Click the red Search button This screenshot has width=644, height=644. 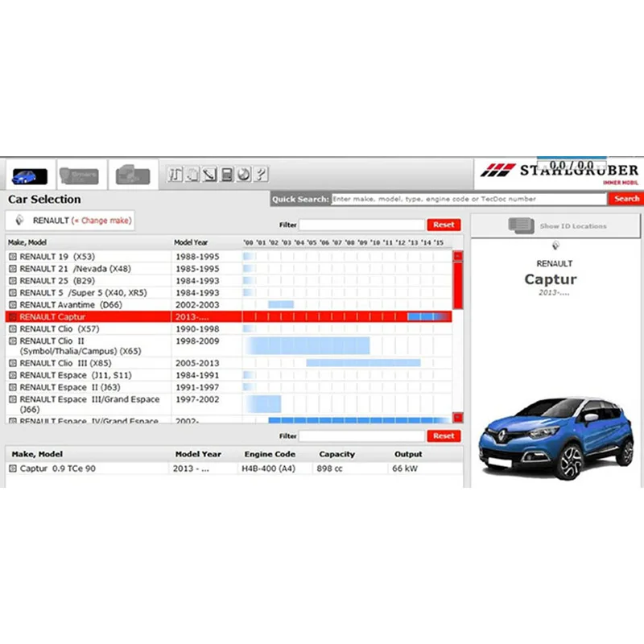pos(626,199)
